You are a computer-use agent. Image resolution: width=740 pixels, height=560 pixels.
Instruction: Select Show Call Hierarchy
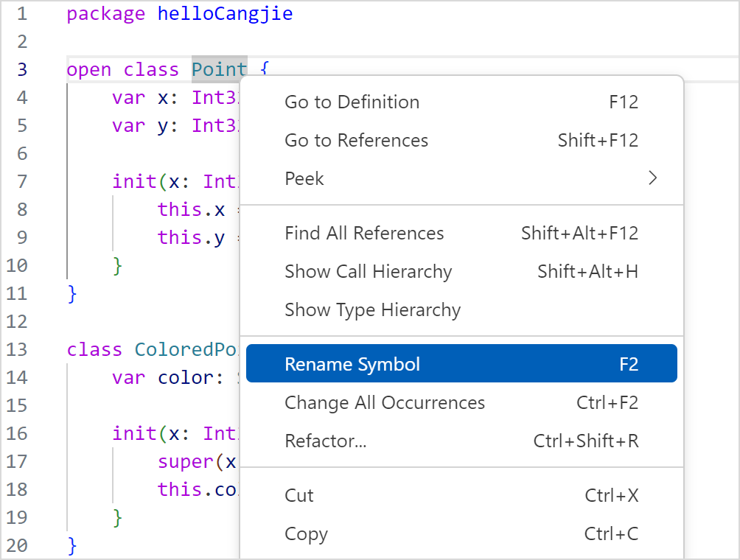pos(368,272)
